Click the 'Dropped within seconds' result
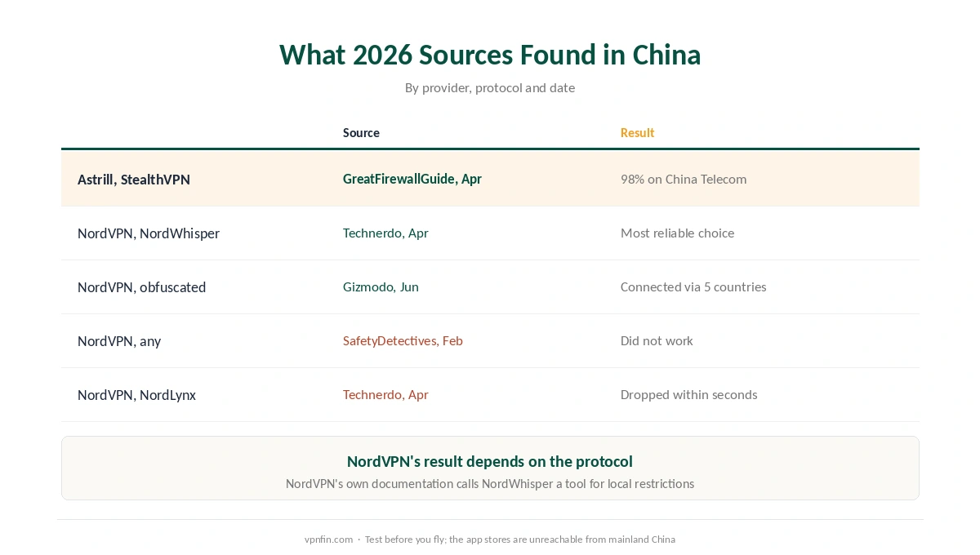The width and height of the screenshot is (980, 555). coord(688,394)
